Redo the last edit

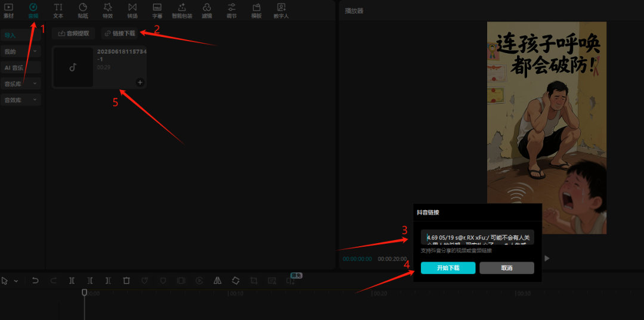54,281
